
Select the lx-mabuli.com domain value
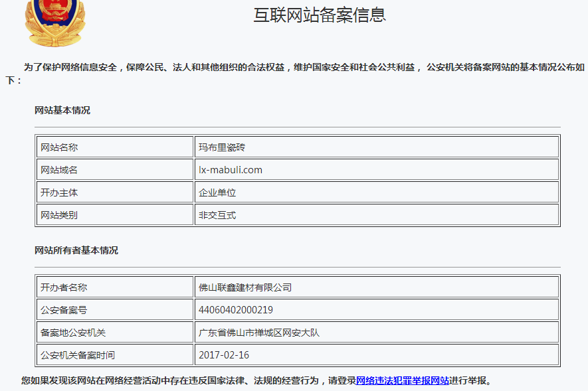click(x=231, y=170)
